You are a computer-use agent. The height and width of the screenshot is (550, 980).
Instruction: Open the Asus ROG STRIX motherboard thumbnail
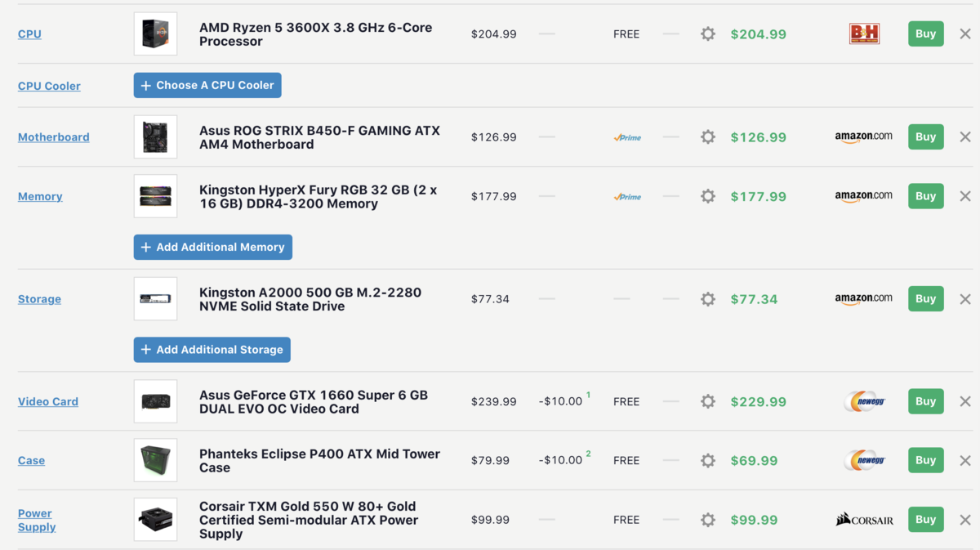(x=155, y=137)
